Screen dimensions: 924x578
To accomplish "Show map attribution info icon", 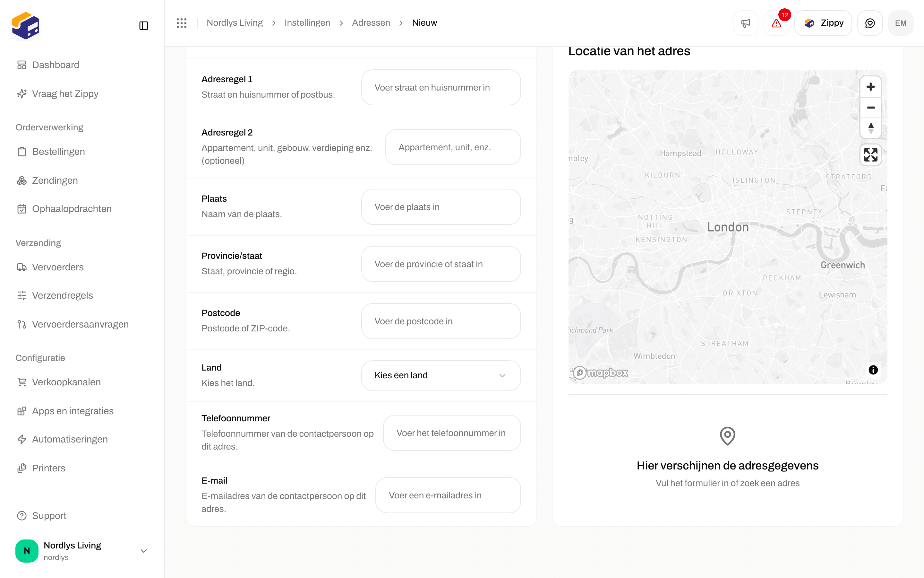I will (873, 370).
